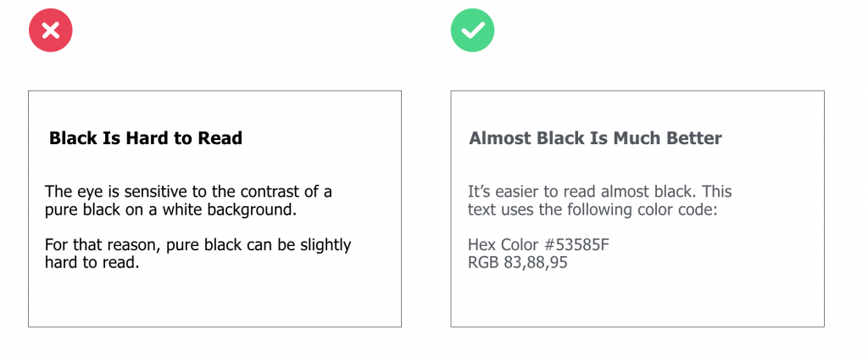Select the 'Almost Black Is Much Better' heading

coord(595,138)
